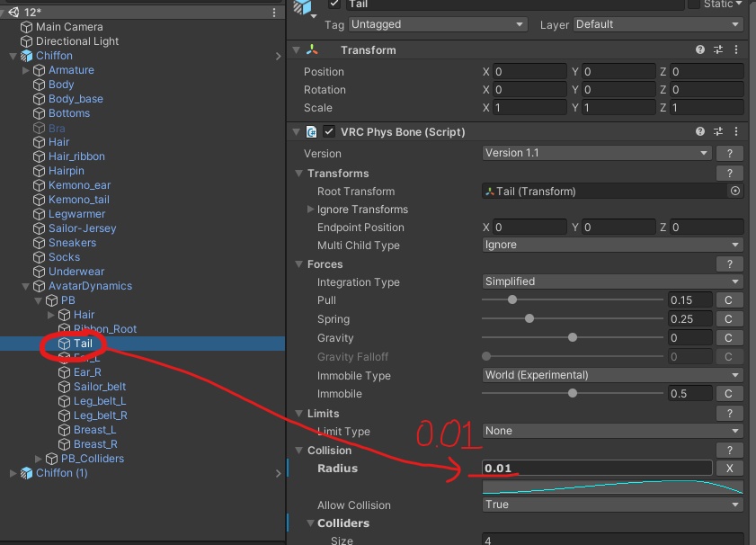Collapse the Colliders foldout

310,523
